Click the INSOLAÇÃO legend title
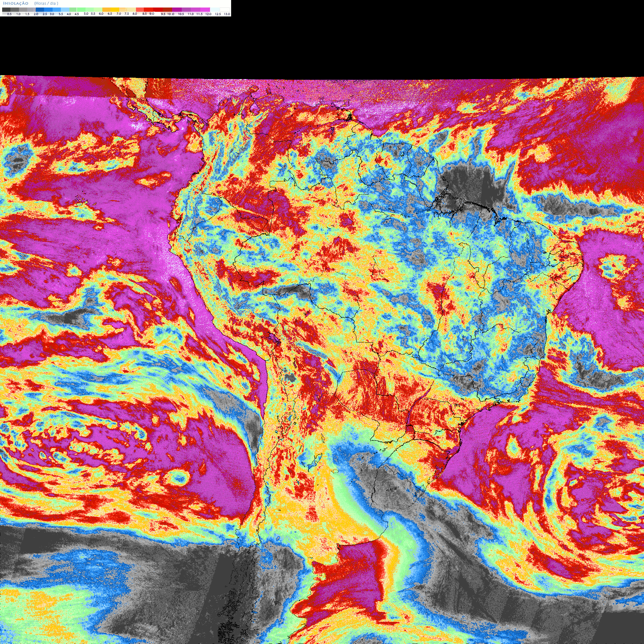Viewport: 644px width, 644px height. click(x=16, y=3)
